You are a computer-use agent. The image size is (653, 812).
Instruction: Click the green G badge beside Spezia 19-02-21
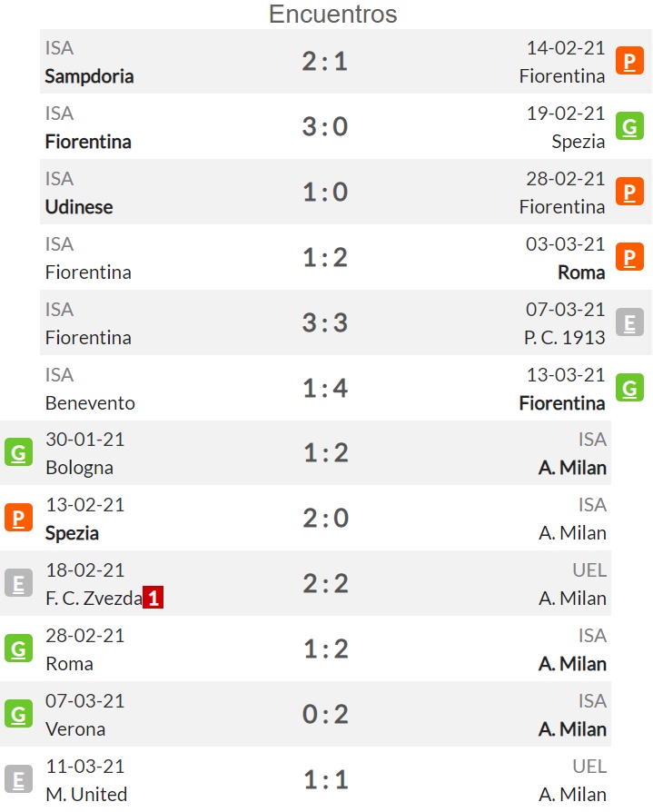click(x=629, y=126)
